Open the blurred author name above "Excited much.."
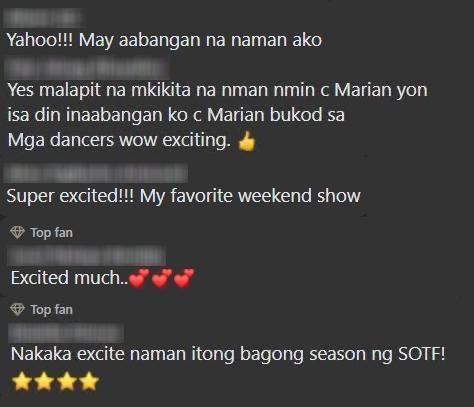The height and width of the screenshot is (407, 474). [x=87, y=256]
